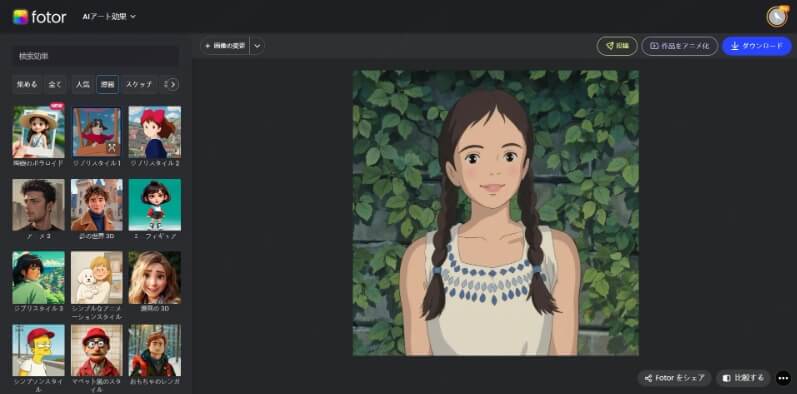Image resolution: width=797 pixels, height=394 pixels.
Task: Select the highlighted 漫画 category tab
Action: pos(107,84)
